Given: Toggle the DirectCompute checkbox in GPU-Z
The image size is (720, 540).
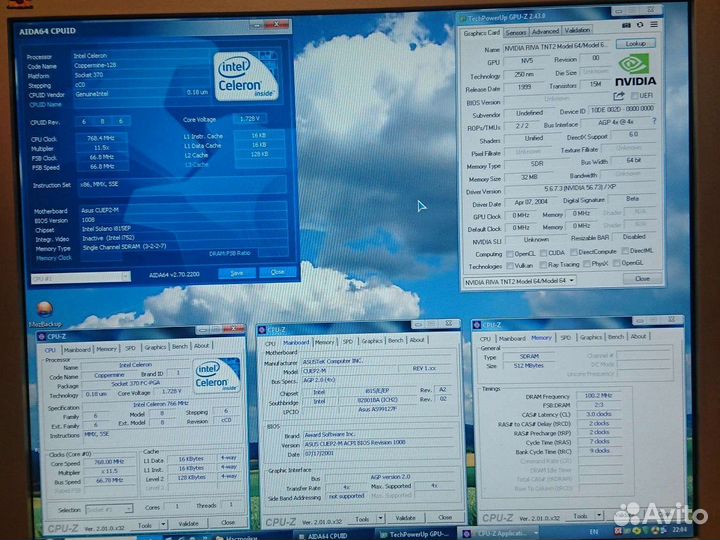Looking at the screenshot, I should 574,252.
